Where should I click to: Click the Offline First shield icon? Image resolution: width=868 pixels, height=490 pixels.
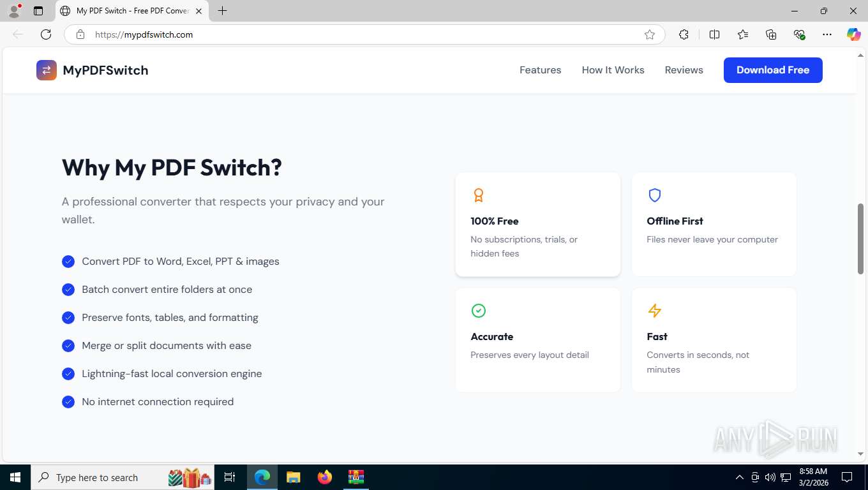point(655,195)
